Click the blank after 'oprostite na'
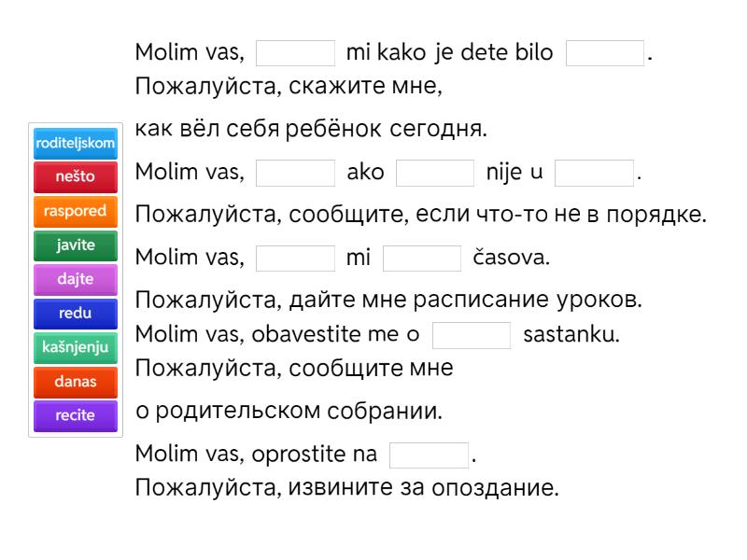 pyautogui.click(x=429, y=455)
